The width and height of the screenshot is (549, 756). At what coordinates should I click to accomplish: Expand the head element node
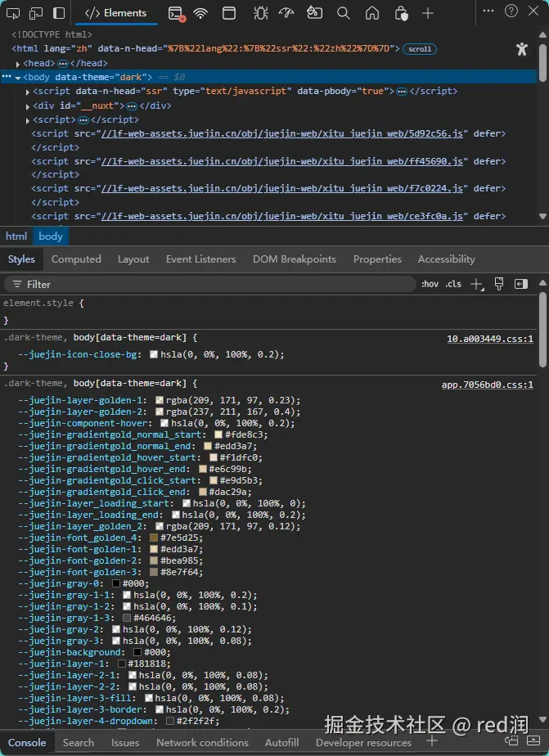[18, 64]
